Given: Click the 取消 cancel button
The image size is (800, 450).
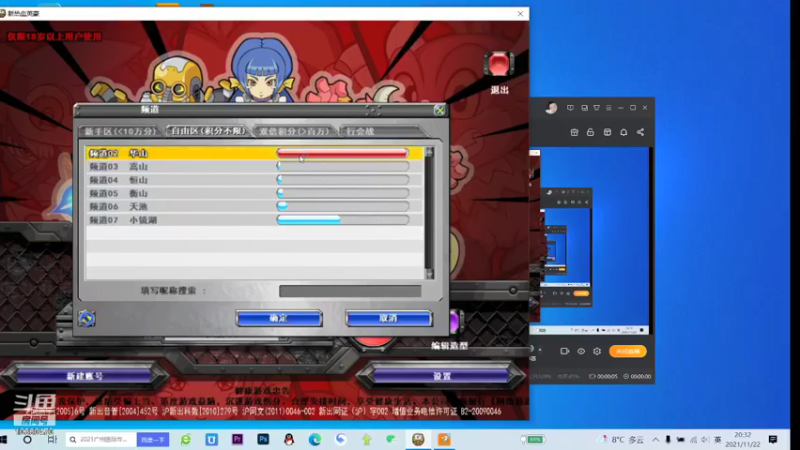Looking at the screenshot, I should pos(389,318).
